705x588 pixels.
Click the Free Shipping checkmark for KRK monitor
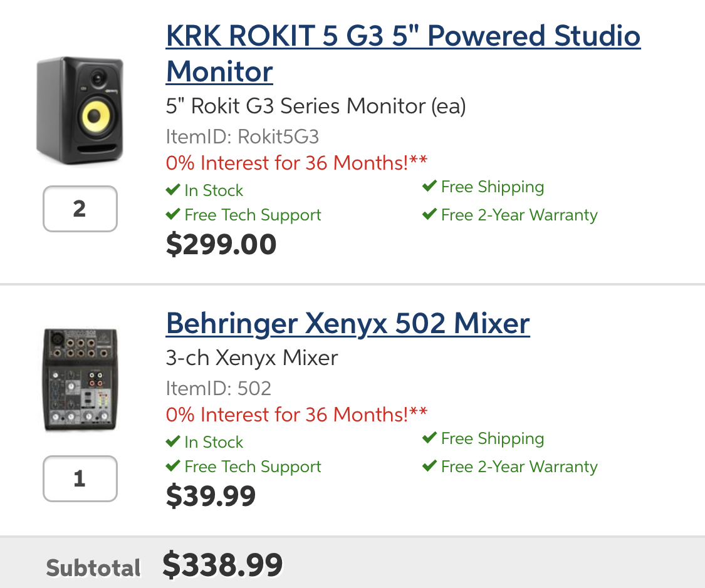point(429,187)
